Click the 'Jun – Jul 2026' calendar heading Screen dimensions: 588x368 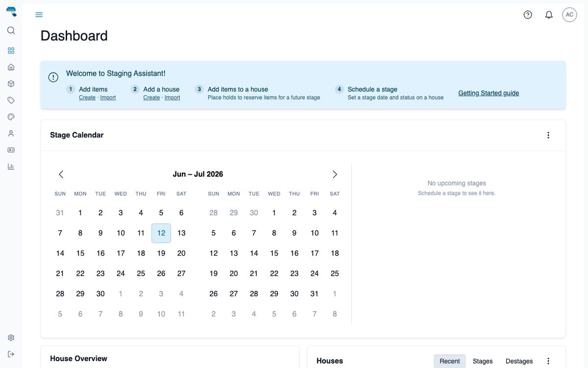pyautogui.click(x=198, y=174)
